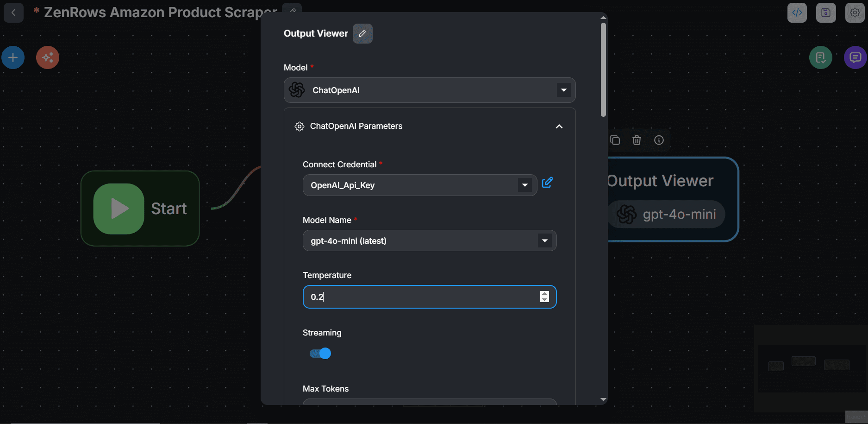Open the Model Name dropdown
Image resolution: width=868 pixels, height=424 pixels.
(430, 240)
